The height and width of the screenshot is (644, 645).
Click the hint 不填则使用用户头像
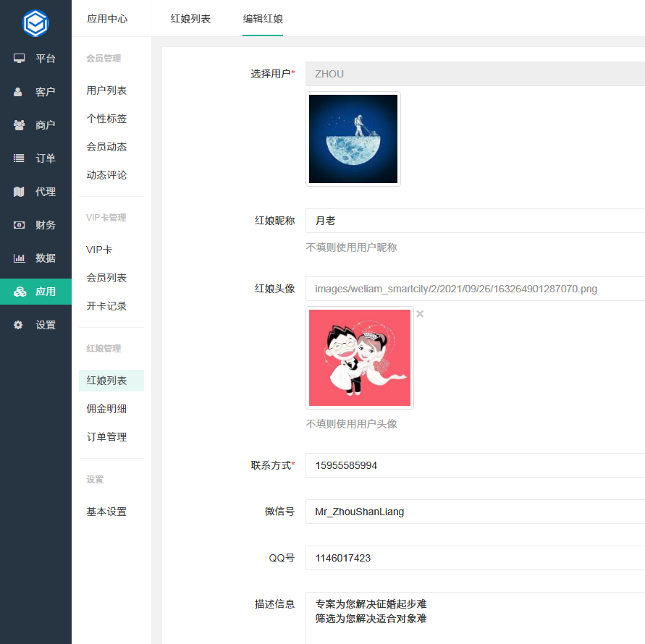351,424
